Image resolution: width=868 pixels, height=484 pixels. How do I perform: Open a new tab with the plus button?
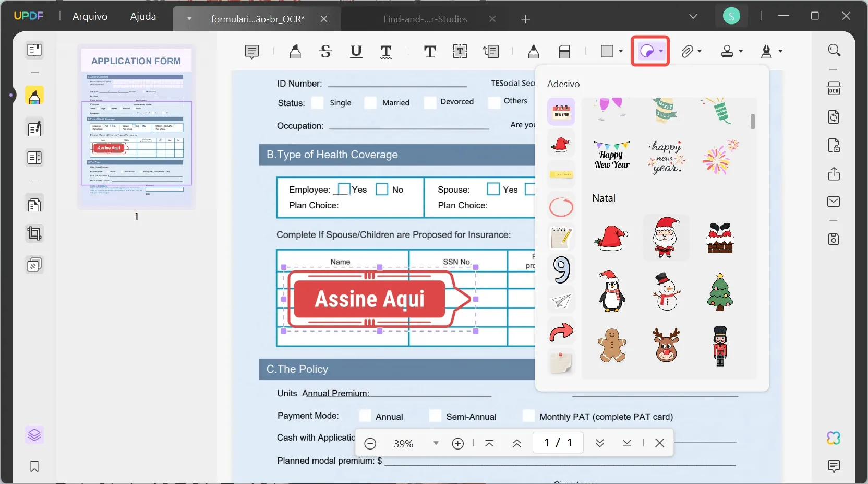tap(526, 19)
